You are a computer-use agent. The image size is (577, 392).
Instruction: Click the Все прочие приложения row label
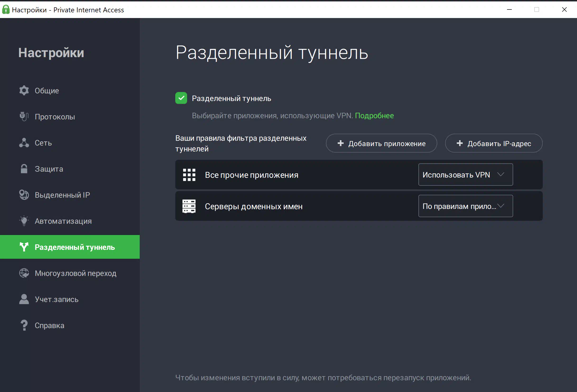click(x=252, y=175)
